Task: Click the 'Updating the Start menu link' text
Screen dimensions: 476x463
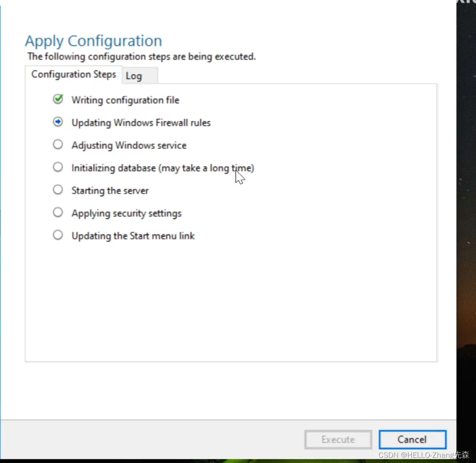Action: point(133,236)
